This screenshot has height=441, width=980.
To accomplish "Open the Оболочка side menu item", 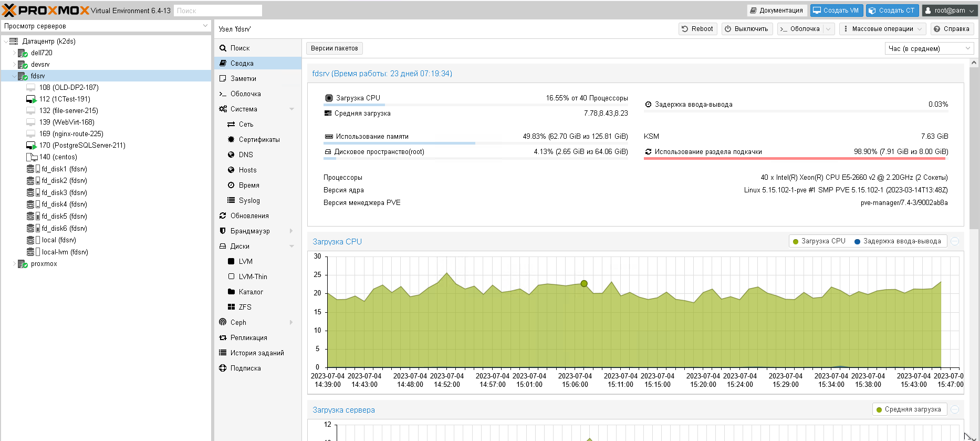I will point(258,94).
